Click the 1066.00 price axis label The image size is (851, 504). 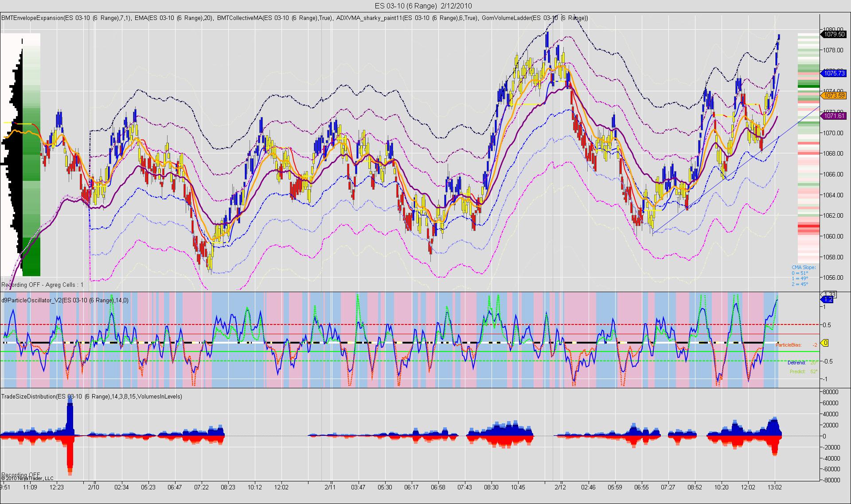tap(834, 174)
